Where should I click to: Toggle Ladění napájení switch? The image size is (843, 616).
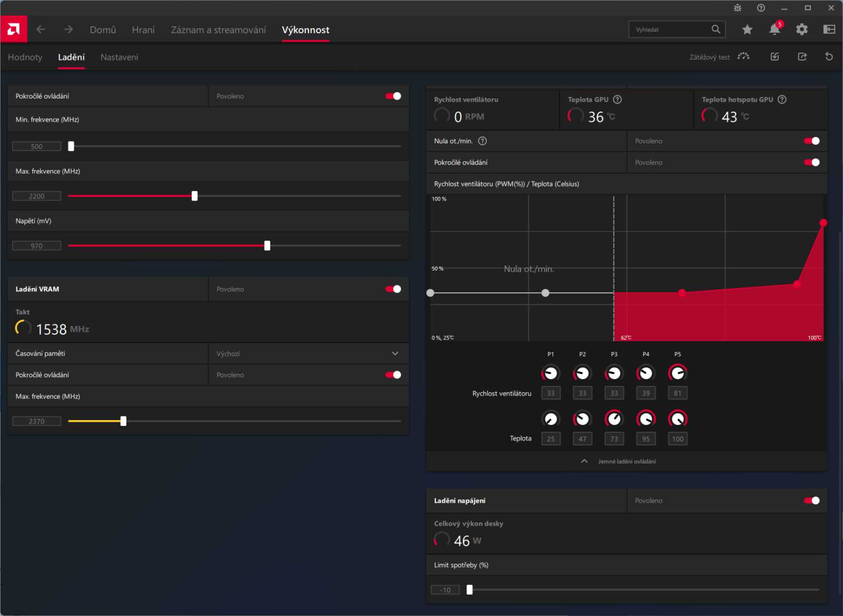click(811, 501)
